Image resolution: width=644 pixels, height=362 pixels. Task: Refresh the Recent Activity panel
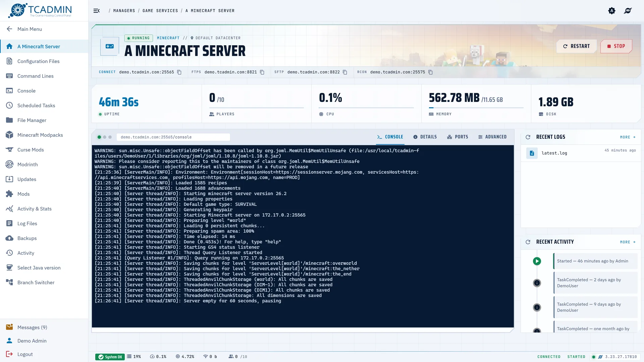tap(528, 242)
